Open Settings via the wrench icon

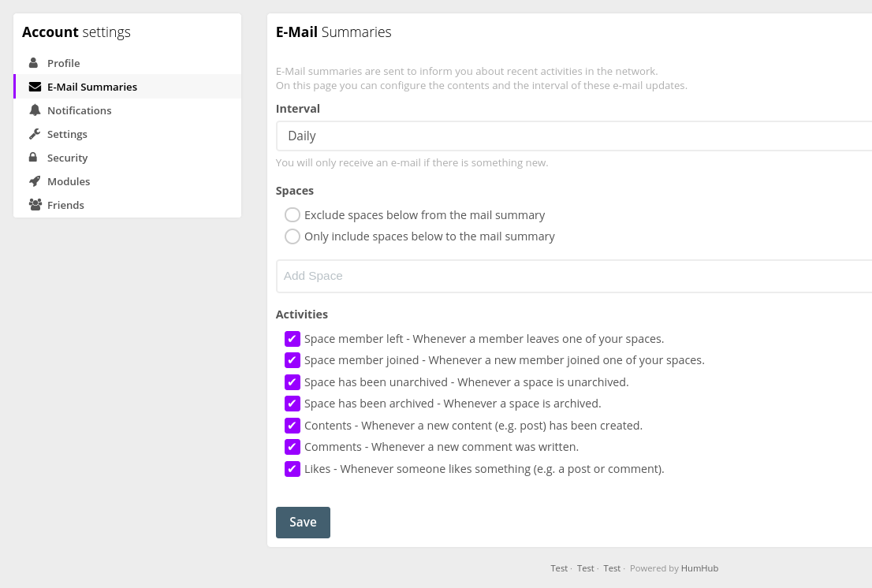tap(35, 133)
